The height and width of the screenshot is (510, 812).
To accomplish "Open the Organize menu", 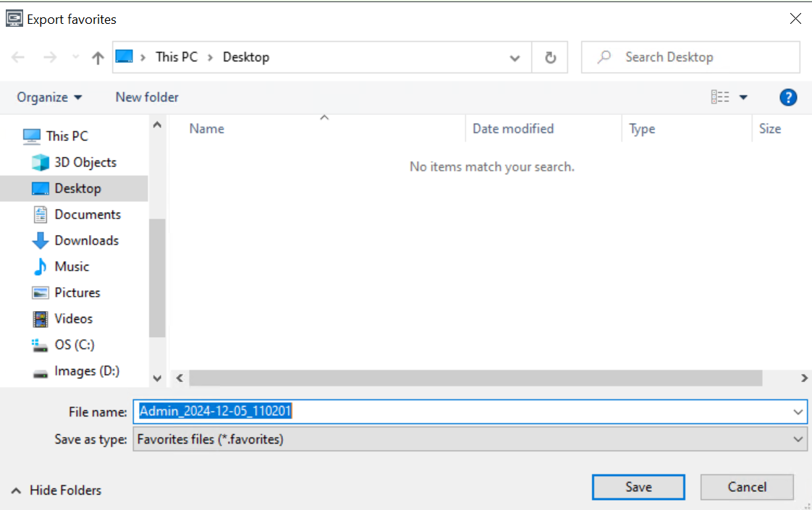I will click(x=49, y=97).
